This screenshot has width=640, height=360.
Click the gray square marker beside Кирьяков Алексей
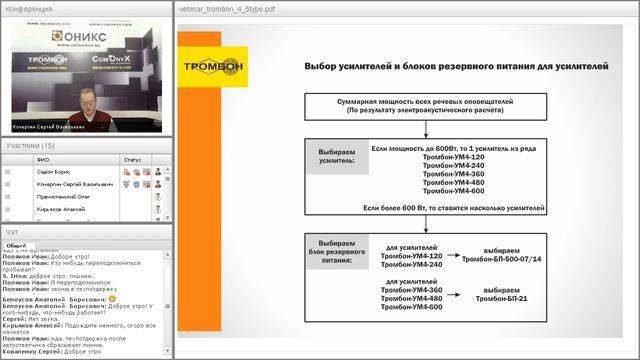click(x=7, y=209)
